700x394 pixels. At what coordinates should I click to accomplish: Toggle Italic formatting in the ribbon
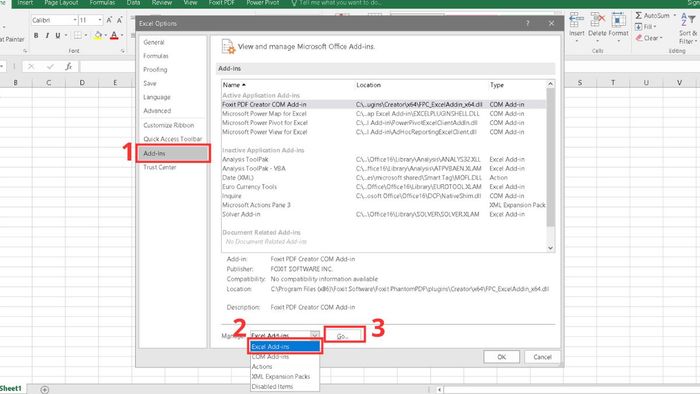47,36
